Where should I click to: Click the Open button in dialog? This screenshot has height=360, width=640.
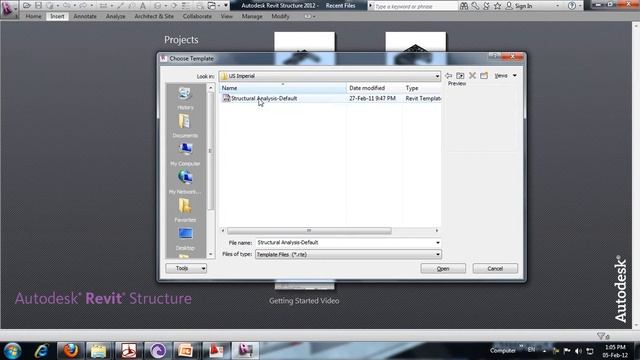(x=443, y=269)
